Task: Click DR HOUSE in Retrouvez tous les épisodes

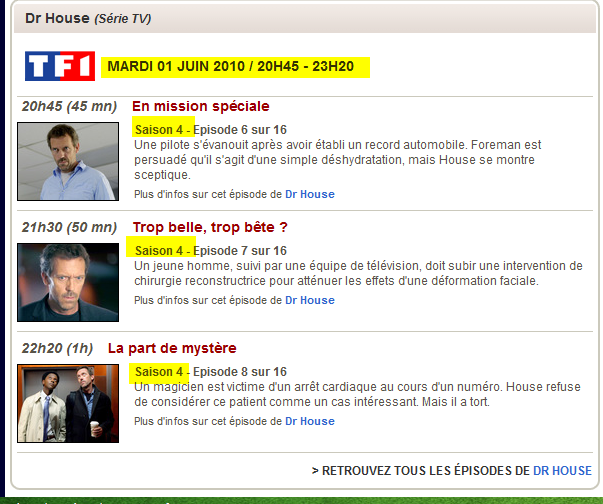Action: pos(562,471)
